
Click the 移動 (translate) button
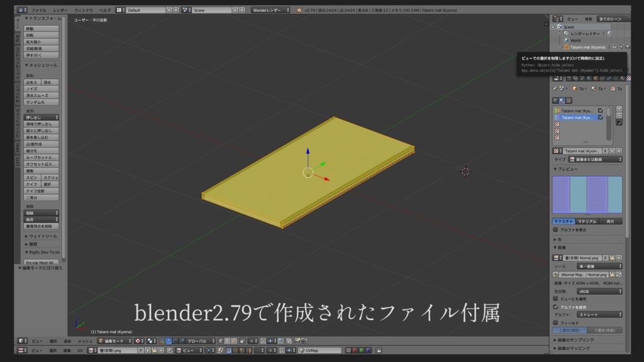point(41,29)
